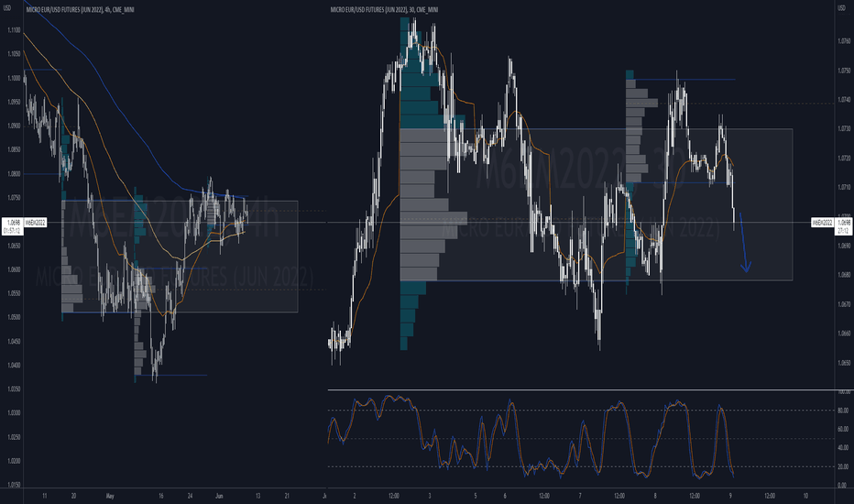Click the 80.00 level on stochastic scale
The width and height of the screenshot is (854, 504).
843,411
